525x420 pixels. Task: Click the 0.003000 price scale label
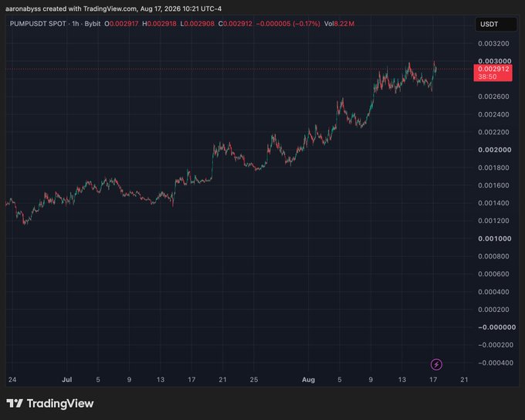point(495,61)
